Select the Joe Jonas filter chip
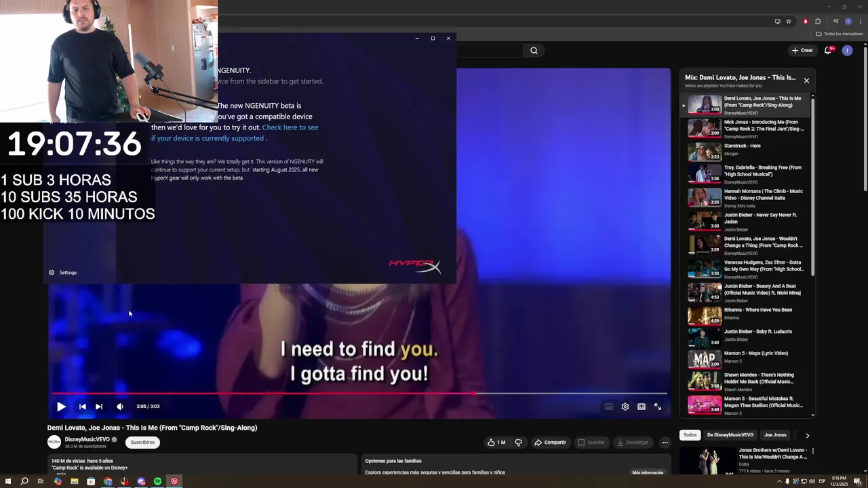Image resolution: width=868 pixels, height=488 pixels. pos(775,435)
